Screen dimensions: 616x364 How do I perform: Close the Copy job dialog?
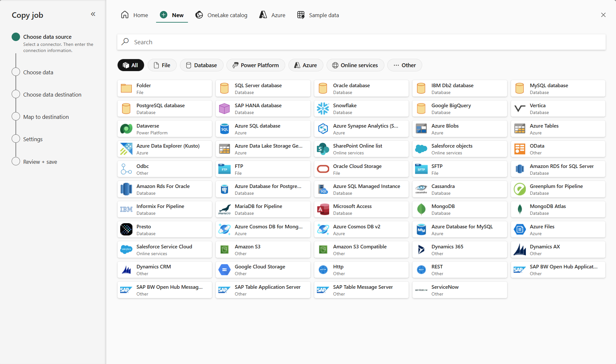coord(603,15)
